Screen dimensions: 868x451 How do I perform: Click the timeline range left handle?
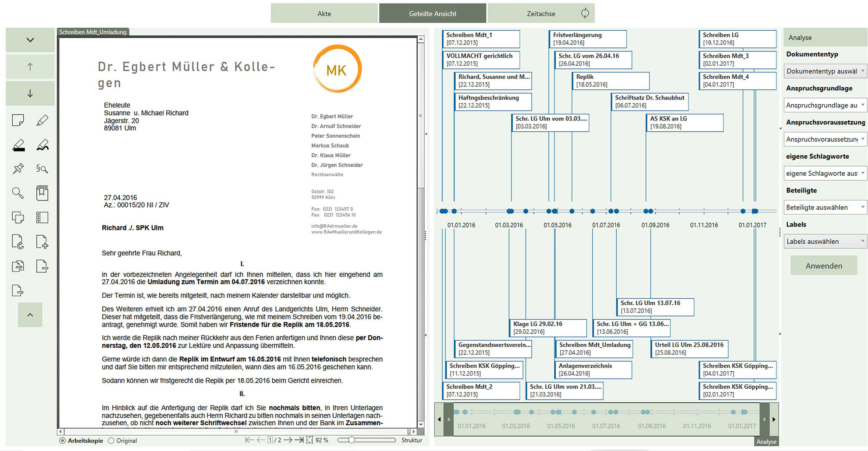coord(448,419)
